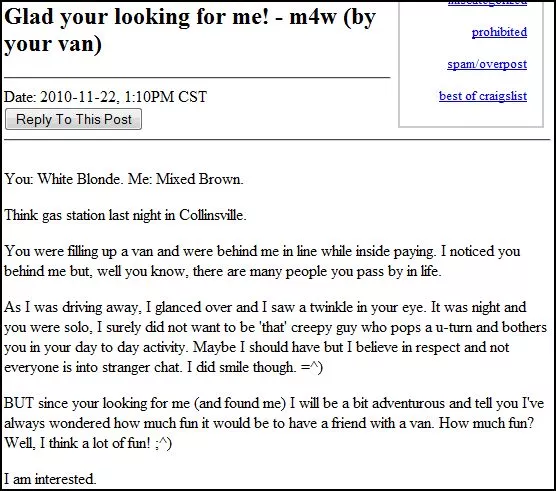Nominate for best of craigslist

[x=483, y=96]
